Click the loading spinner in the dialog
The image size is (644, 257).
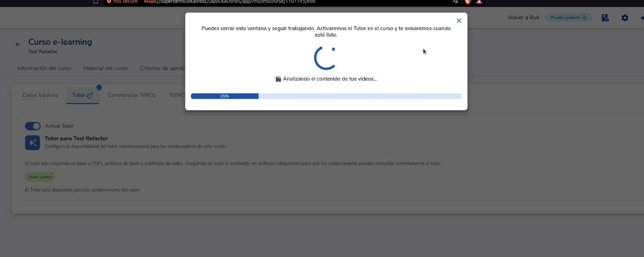(325, 58)
